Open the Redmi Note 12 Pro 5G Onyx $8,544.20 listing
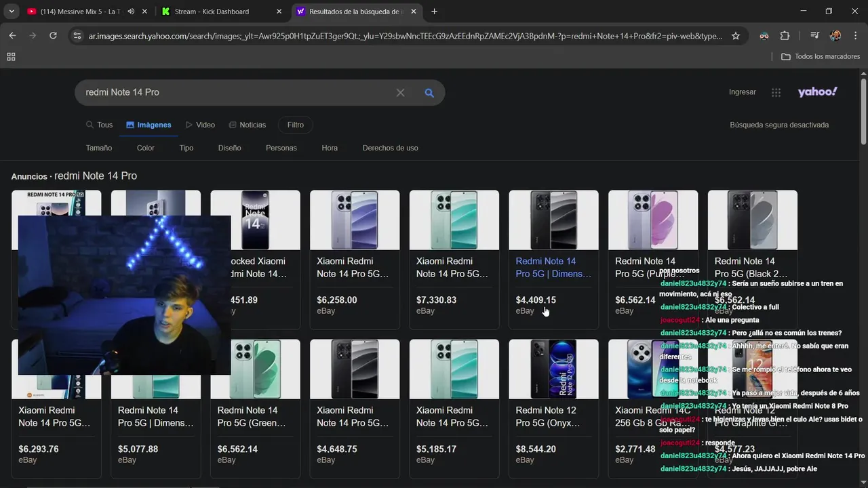This screenshot has height=488, width=868. [553, 409]
